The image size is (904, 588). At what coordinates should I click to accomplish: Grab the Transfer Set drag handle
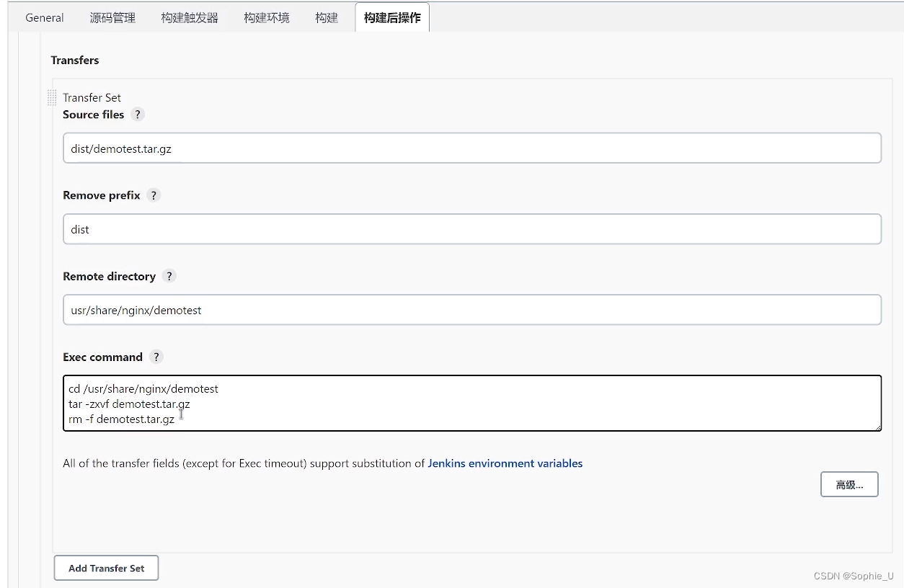[x=52, y=97]
